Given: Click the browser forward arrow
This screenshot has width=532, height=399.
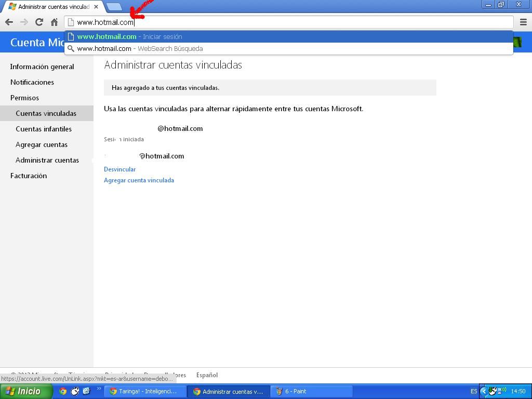Looking at the screenshot, I should click(x=24, y=22).
